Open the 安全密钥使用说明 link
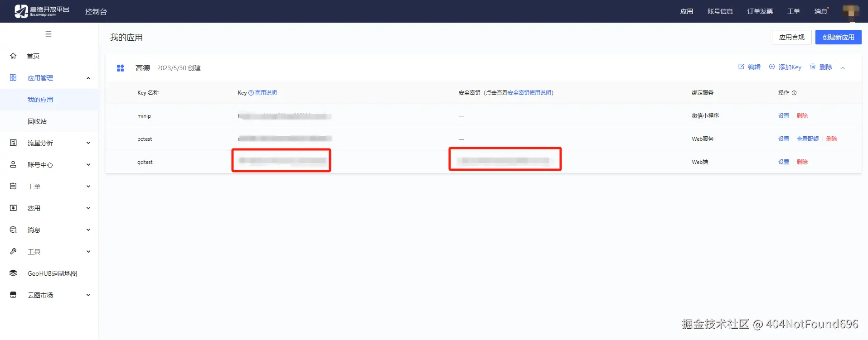 pyautogui.click(x=529, y=93)
